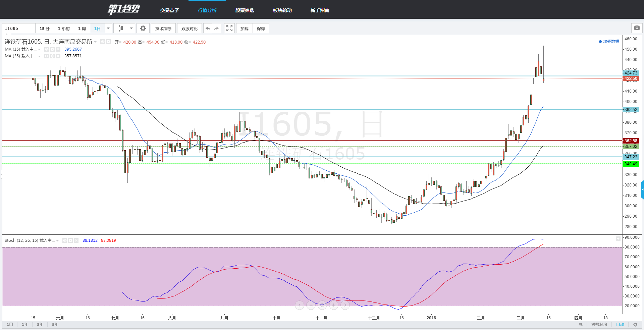Open the 股票筛选 navigation tab
Viewport: 644px width, 330px height.
pyautogui.click(x=245, y=10)
